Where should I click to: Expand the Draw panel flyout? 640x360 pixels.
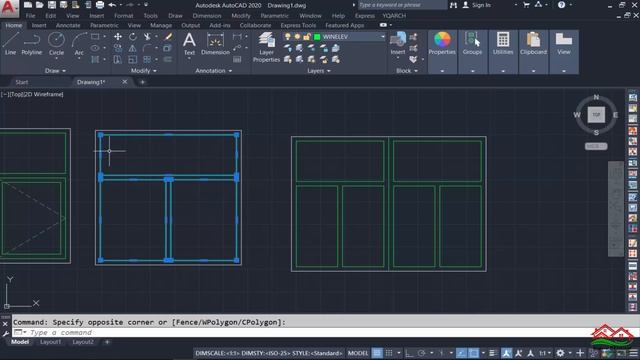(x=55, y=71)
